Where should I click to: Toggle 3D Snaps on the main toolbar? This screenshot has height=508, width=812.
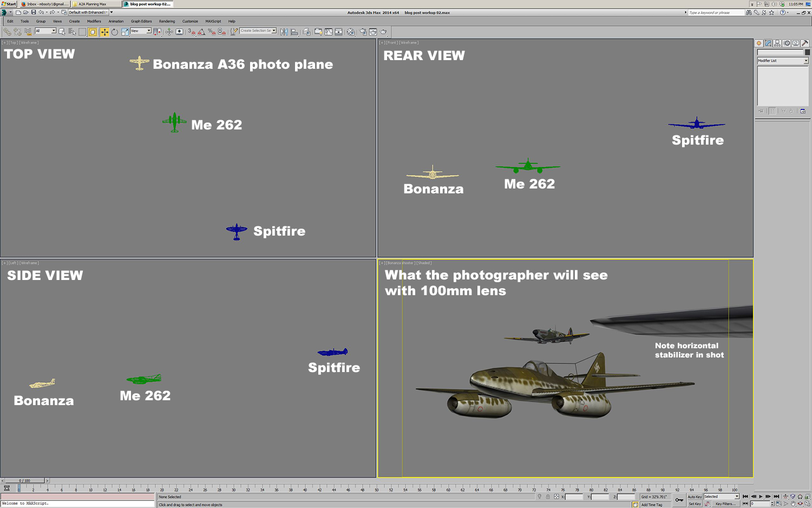pyautogui.click(x=193, y=32)
